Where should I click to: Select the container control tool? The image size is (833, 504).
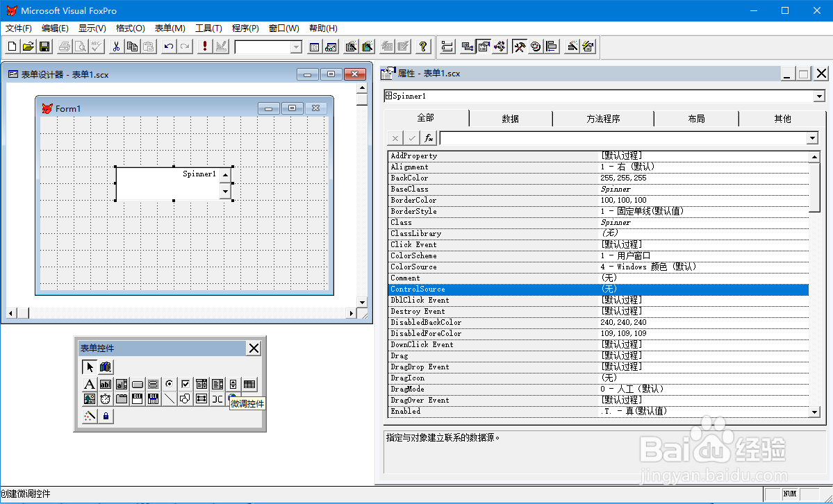pyautogui.click(x=201, y=399)
